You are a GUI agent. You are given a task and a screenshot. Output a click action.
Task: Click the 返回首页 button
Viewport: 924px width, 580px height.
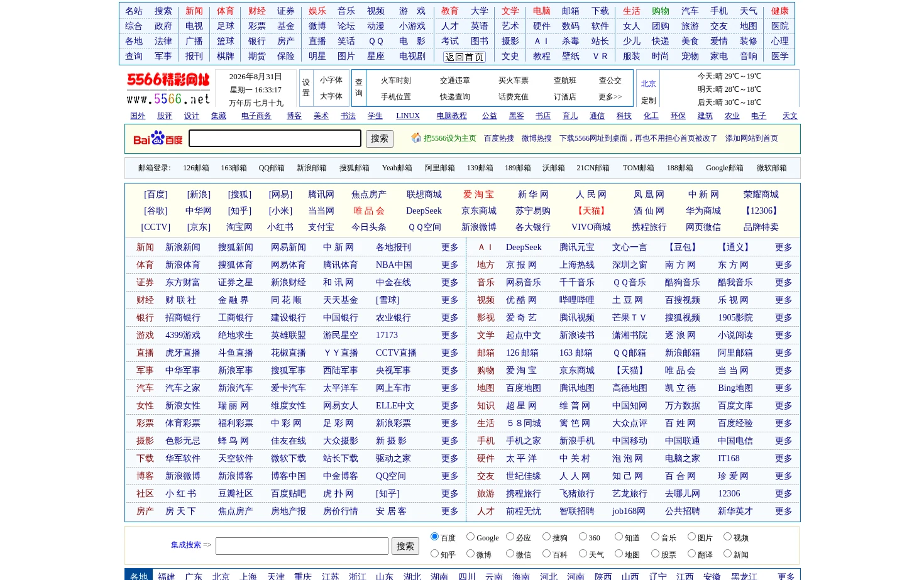click(465, 57)
